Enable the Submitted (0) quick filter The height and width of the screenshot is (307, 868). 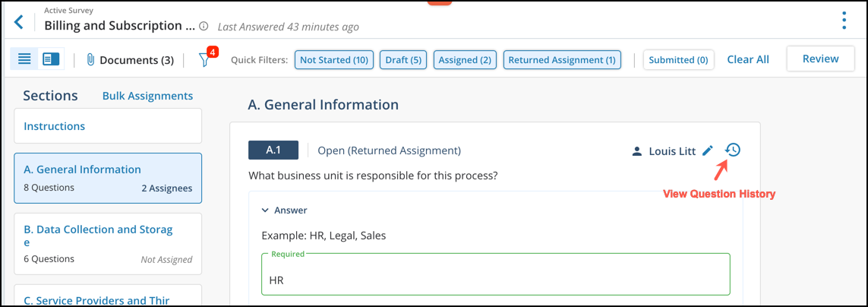[679, 60]
